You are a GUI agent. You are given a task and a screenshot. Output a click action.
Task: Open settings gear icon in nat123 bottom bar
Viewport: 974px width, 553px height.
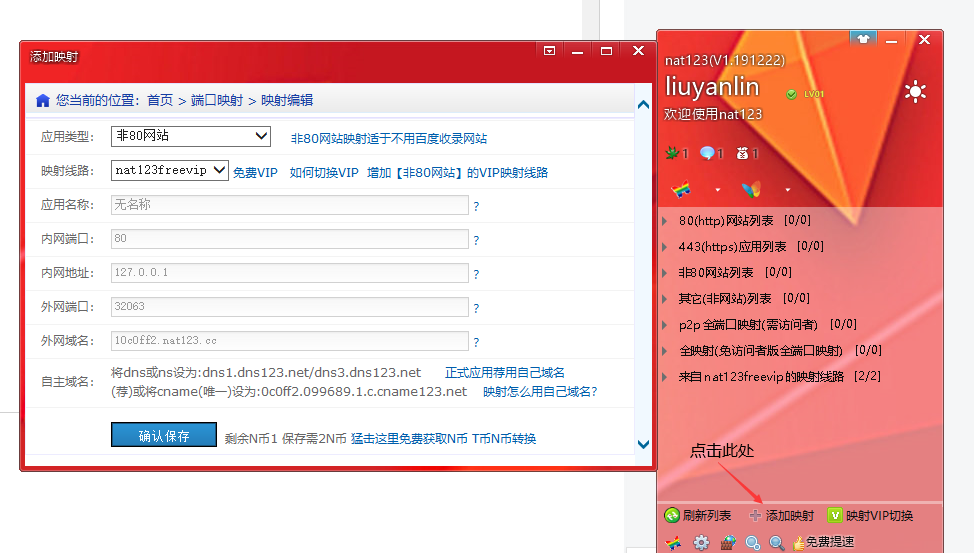[701, 542]
